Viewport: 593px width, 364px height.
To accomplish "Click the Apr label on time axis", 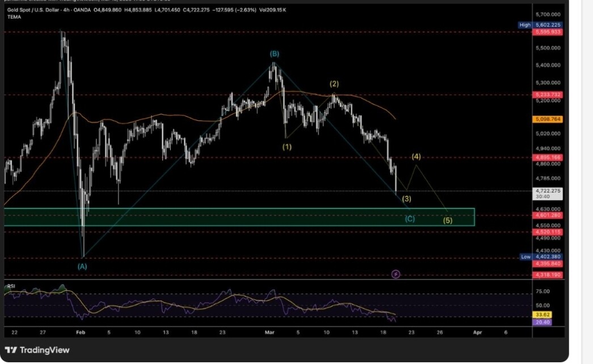I will [478, 333].
